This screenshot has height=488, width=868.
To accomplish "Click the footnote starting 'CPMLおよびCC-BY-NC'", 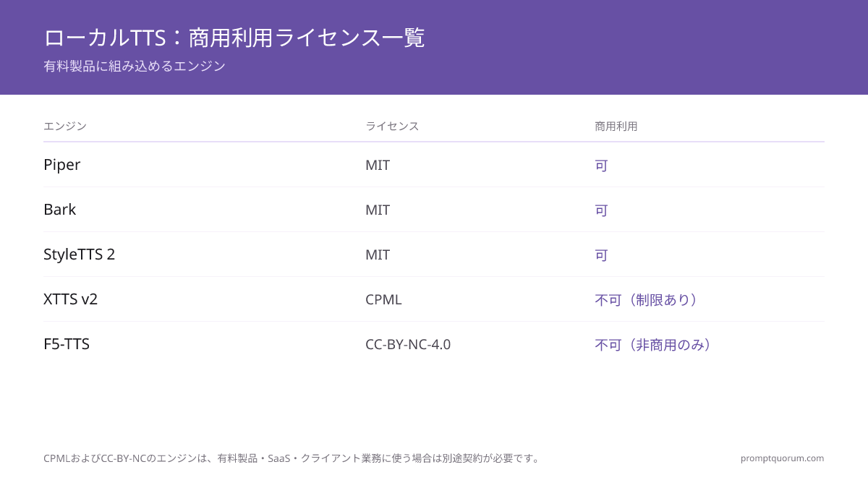I will point(293,458).
